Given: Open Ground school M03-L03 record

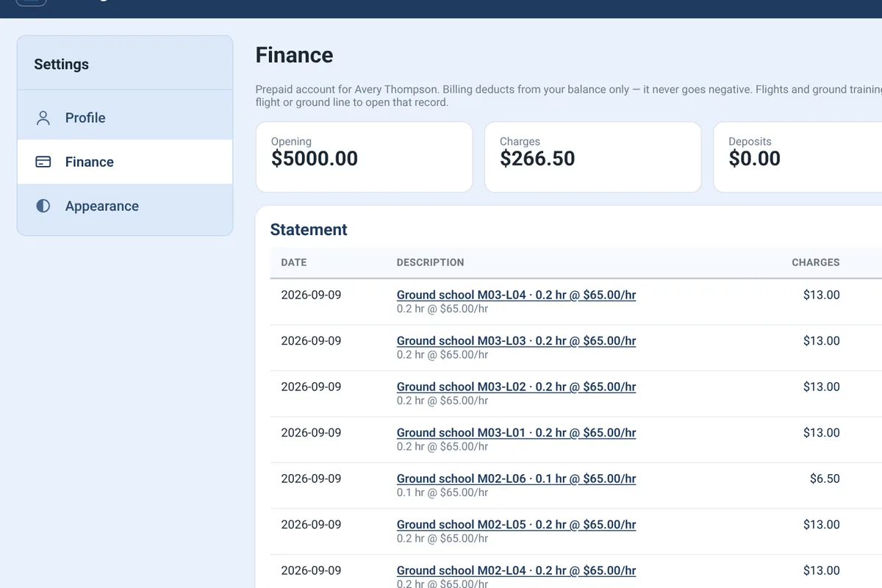Looking at the screenshot, I should point(516,341).
